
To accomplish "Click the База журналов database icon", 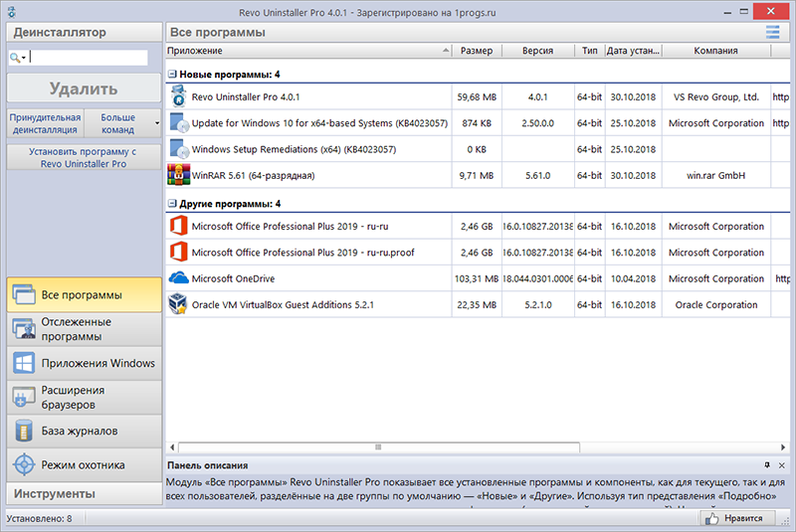I will tap(24, 431).
